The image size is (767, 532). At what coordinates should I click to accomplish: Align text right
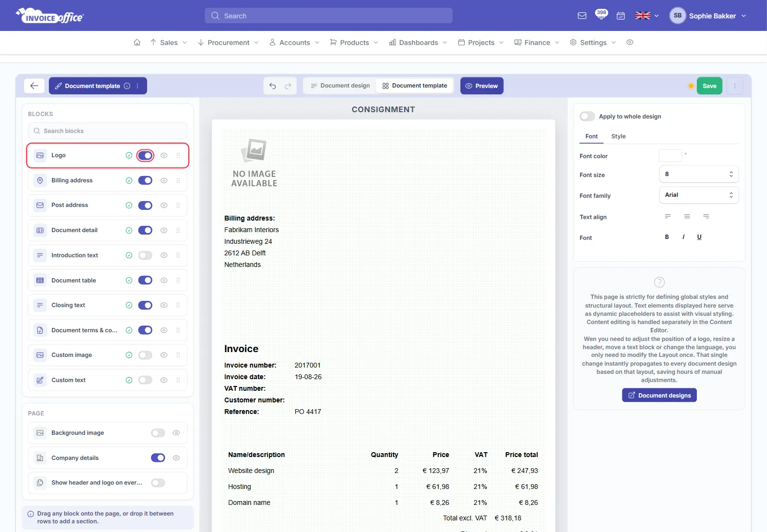pos(707,216)
